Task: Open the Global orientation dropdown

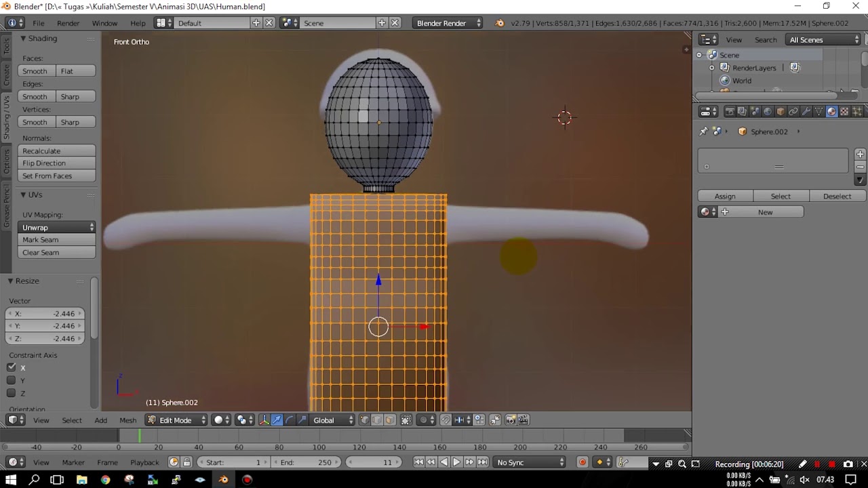Action: (x=333, y=420)
